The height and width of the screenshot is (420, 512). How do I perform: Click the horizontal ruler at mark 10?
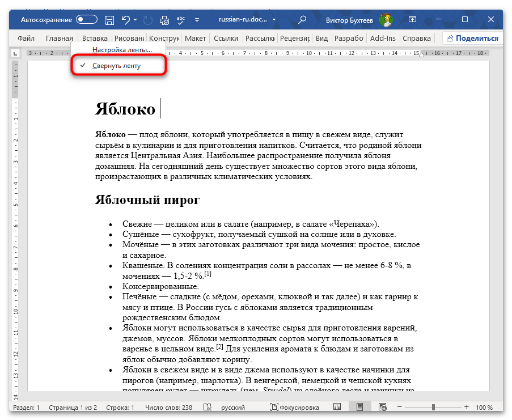[x=309, y=53]
